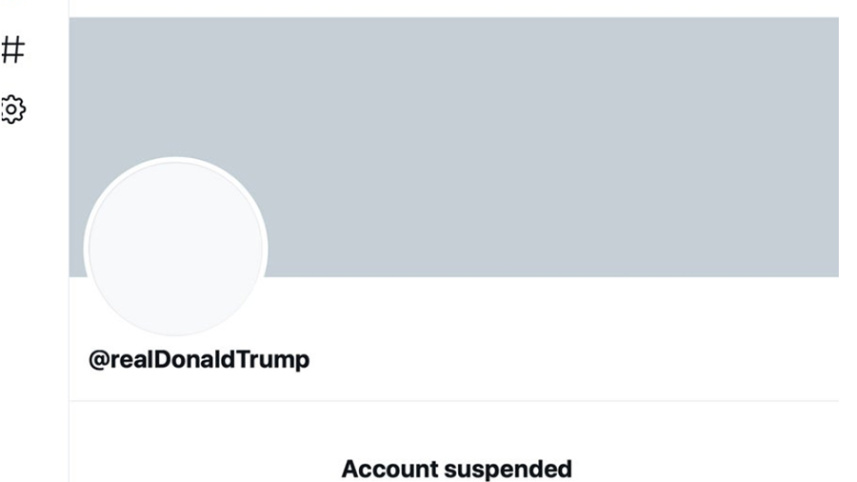The image size is (857, 482).
Task: Switch to the Settings section in sidebar
Action: click(x=12, y=109)
